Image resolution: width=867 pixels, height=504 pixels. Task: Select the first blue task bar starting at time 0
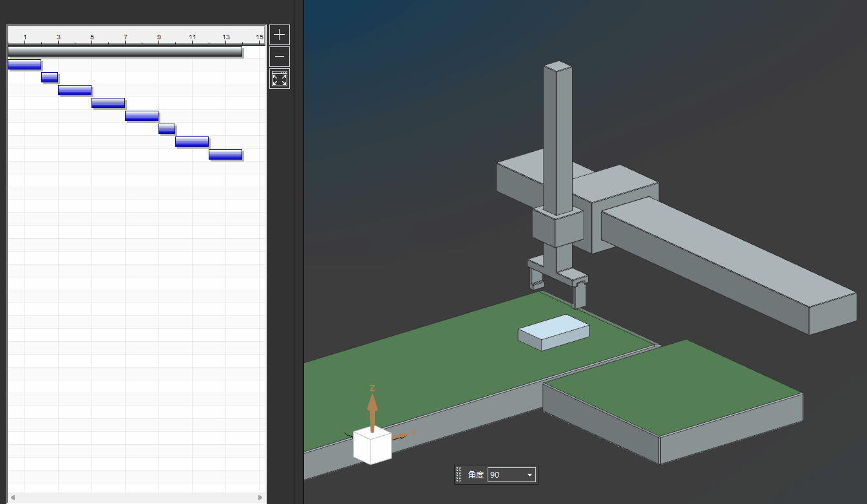pos(24,64)
